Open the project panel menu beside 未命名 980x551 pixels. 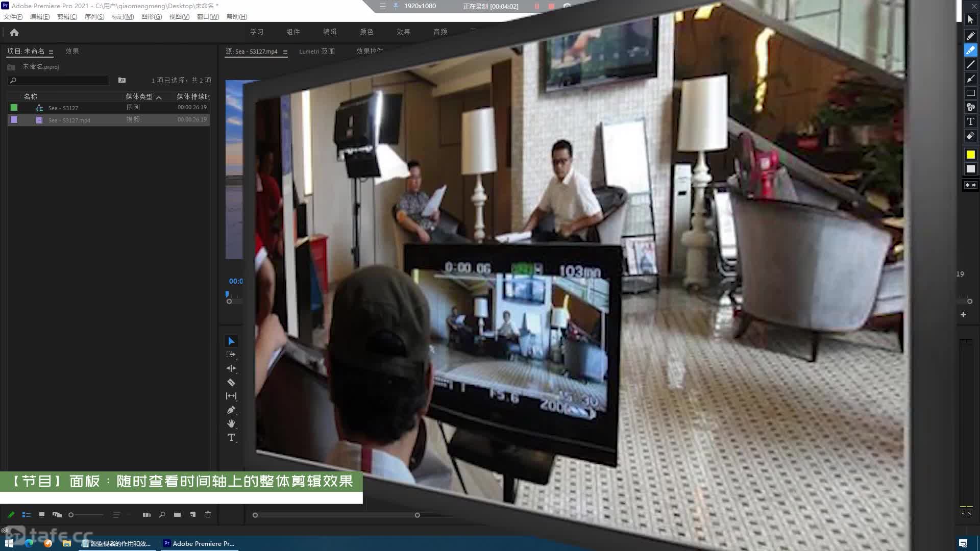coord(51,52)
